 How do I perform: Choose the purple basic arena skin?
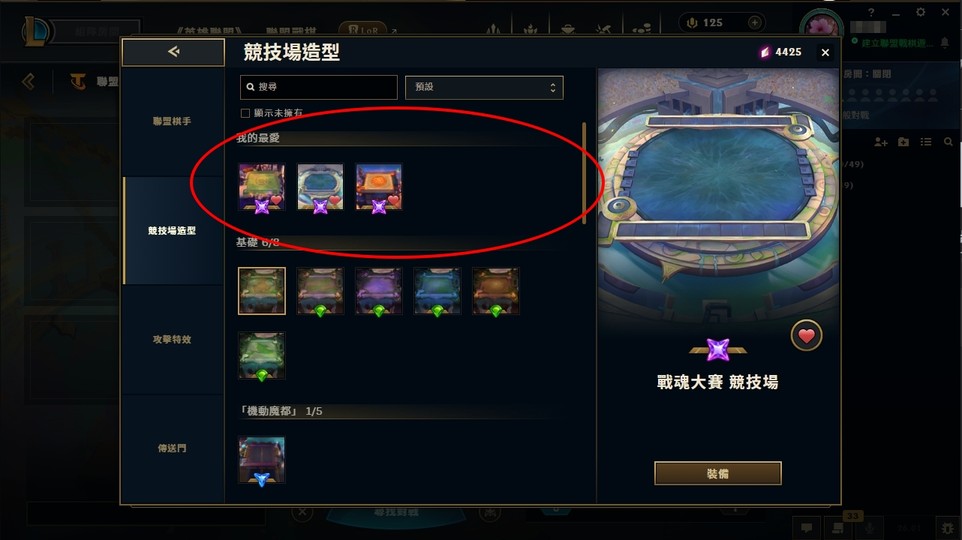[x=379, y=291]
